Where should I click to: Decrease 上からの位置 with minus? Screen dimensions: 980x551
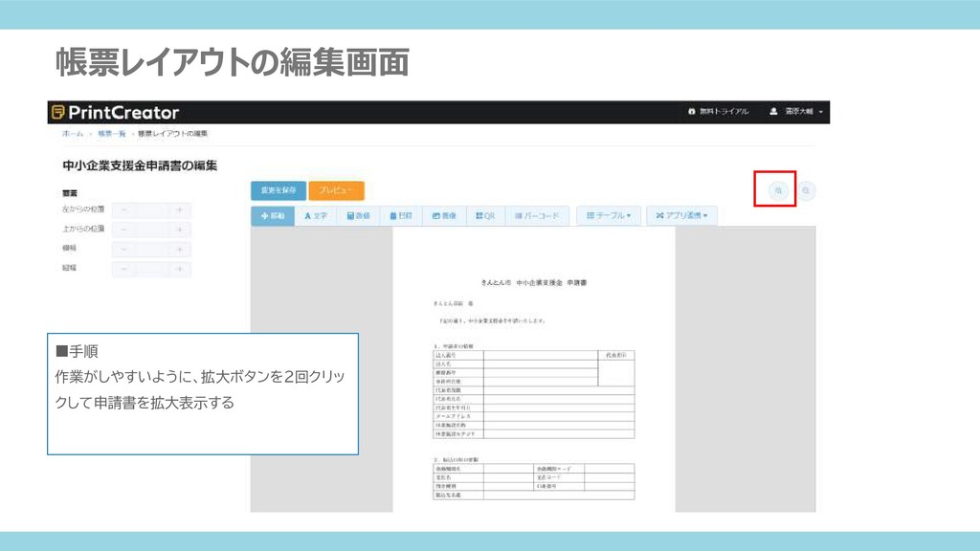click(x=123, y=230)
